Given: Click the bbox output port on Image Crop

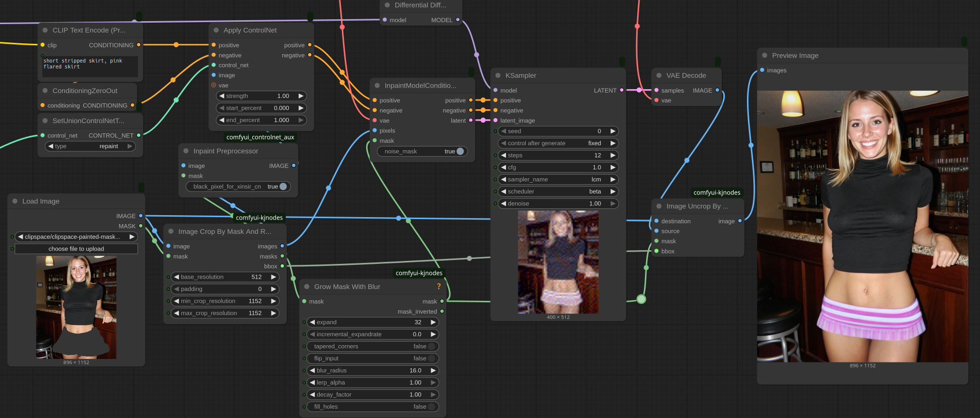Looking at the screenshot, I should click(282, 266).
